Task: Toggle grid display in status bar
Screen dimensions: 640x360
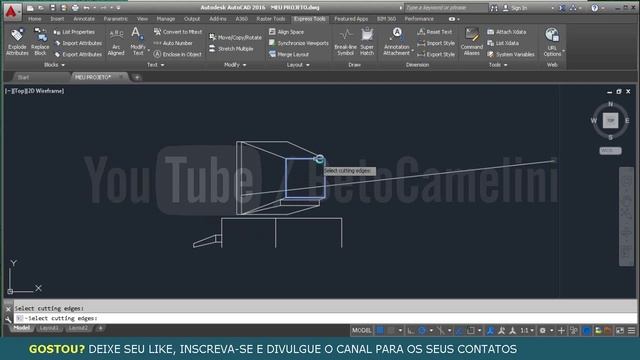Action: (x=380, y=331)
